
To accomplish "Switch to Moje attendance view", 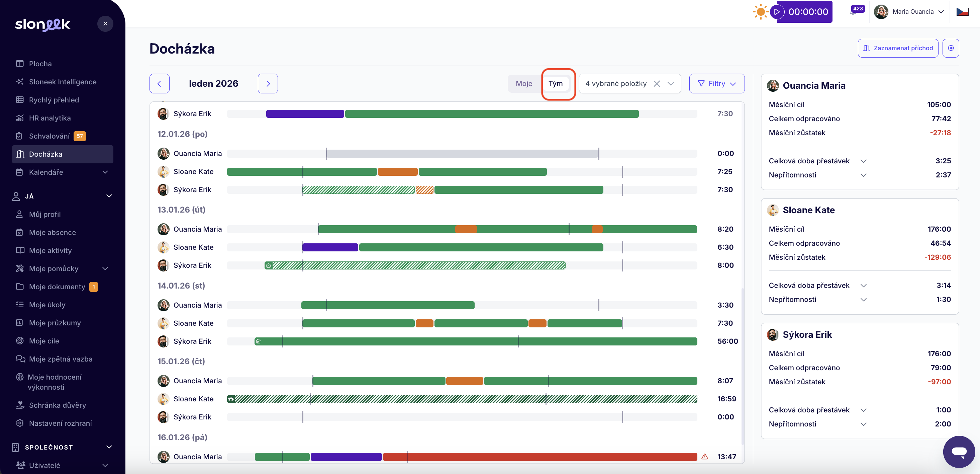I will click(x=523, y=83).
